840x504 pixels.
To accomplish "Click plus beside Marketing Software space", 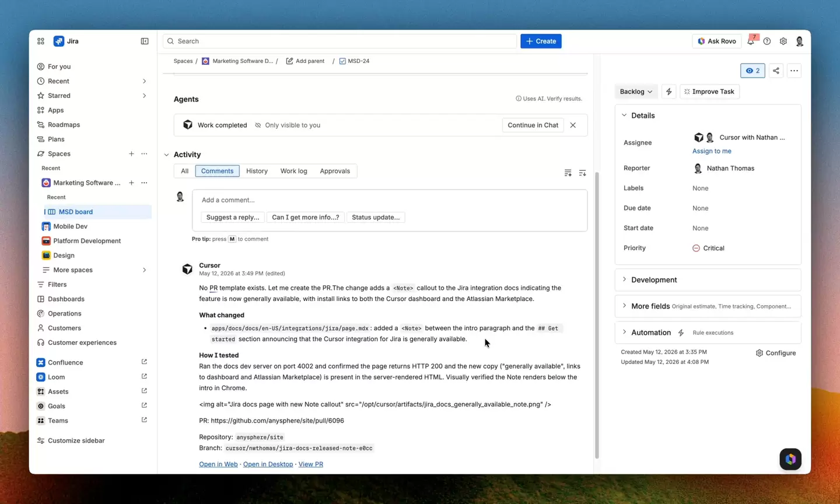I will point(131,183).
